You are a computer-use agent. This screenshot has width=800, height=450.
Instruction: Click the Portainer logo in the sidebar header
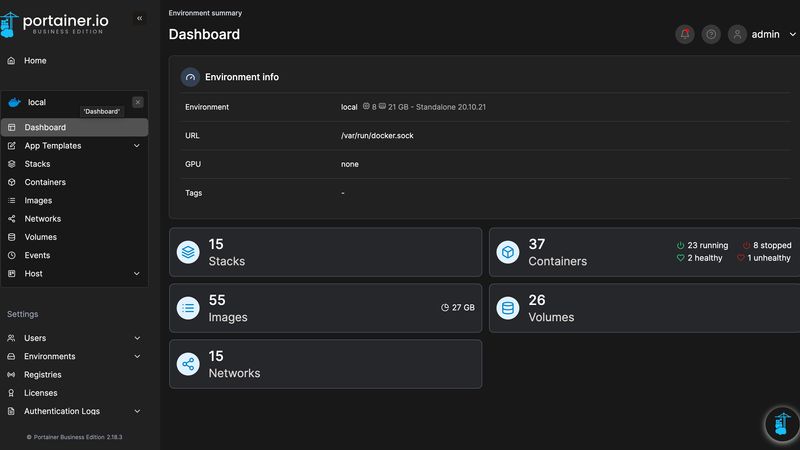[62, 22]
